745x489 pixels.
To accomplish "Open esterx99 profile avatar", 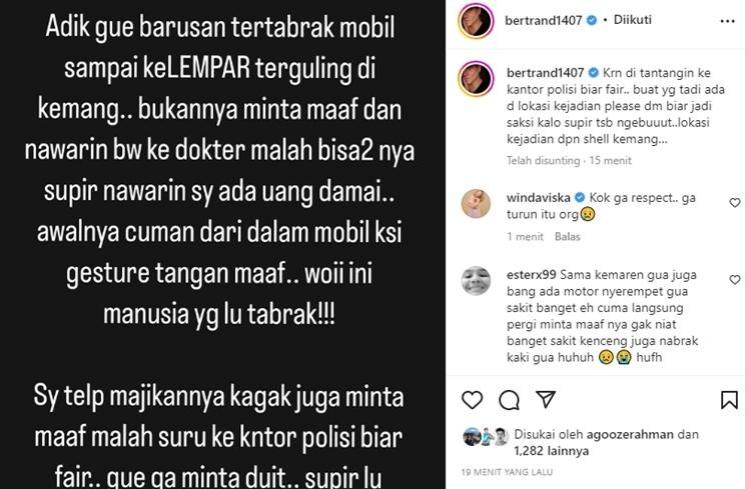I will pyautogui.click(x=476, y=281).
